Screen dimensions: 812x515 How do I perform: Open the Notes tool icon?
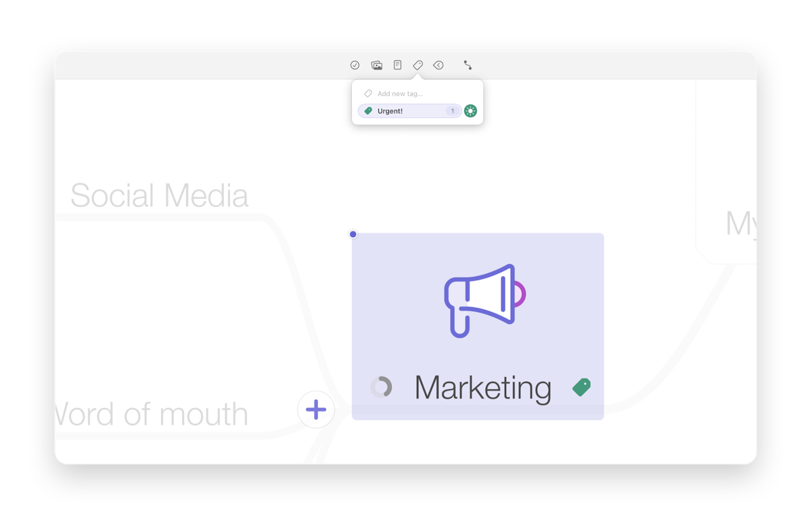[397, 65]
